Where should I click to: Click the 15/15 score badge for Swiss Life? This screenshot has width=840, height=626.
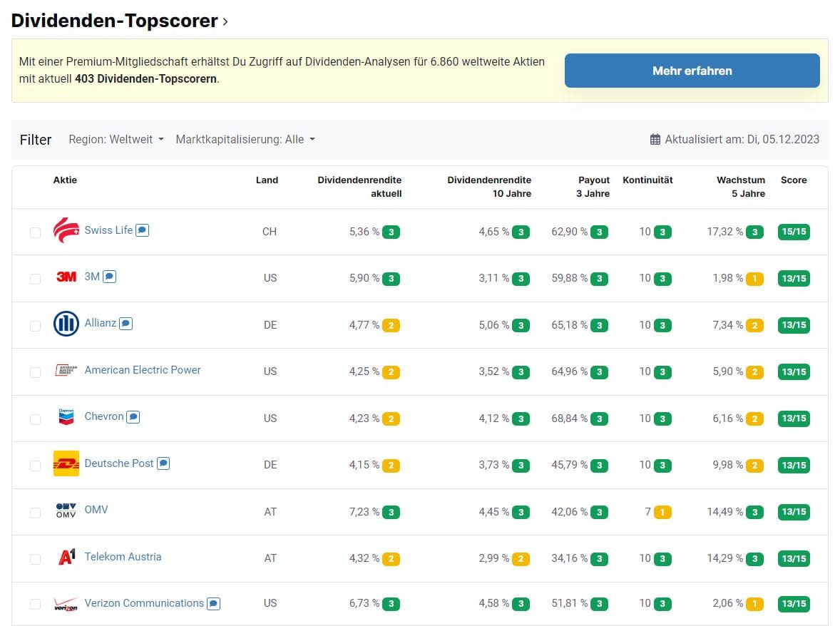(x=794, y=231)
